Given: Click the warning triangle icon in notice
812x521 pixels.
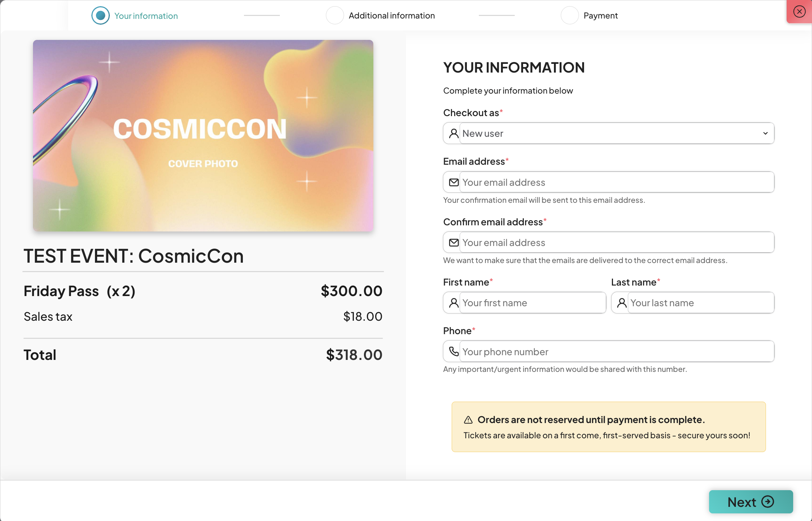Looking at the screenshot, I should (x=468, y=420).
